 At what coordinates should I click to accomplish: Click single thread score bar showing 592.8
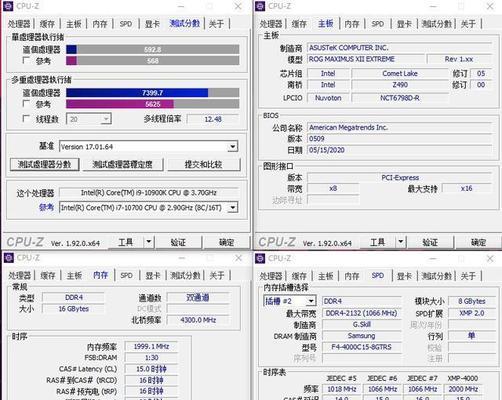click(x=153, y=50)
